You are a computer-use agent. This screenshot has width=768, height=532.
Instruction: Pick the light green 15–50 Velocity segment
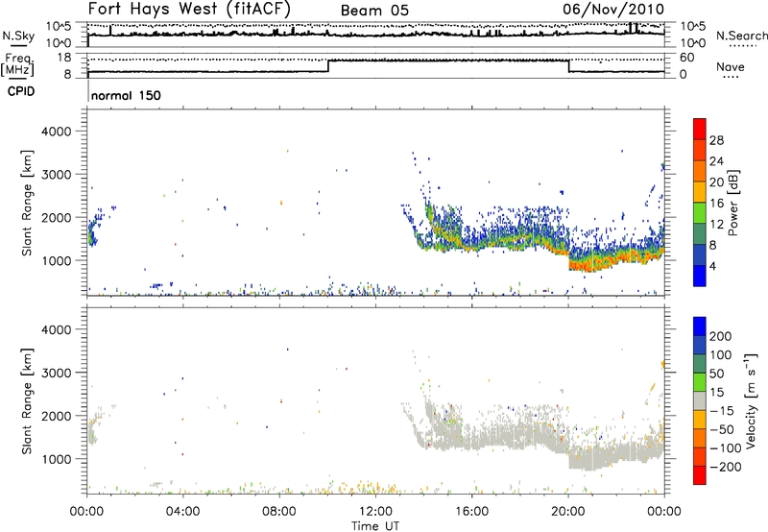coord(700,382)
